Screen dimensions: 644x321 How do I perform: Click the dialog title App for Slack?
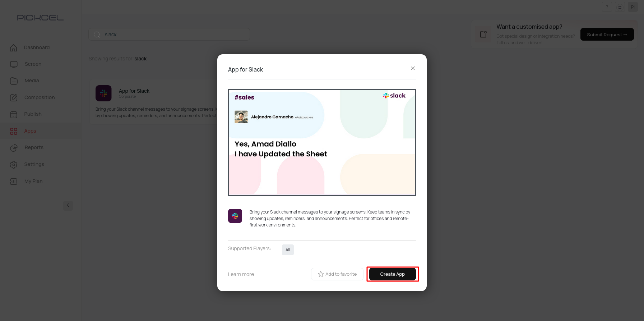(x=245, y=69)
